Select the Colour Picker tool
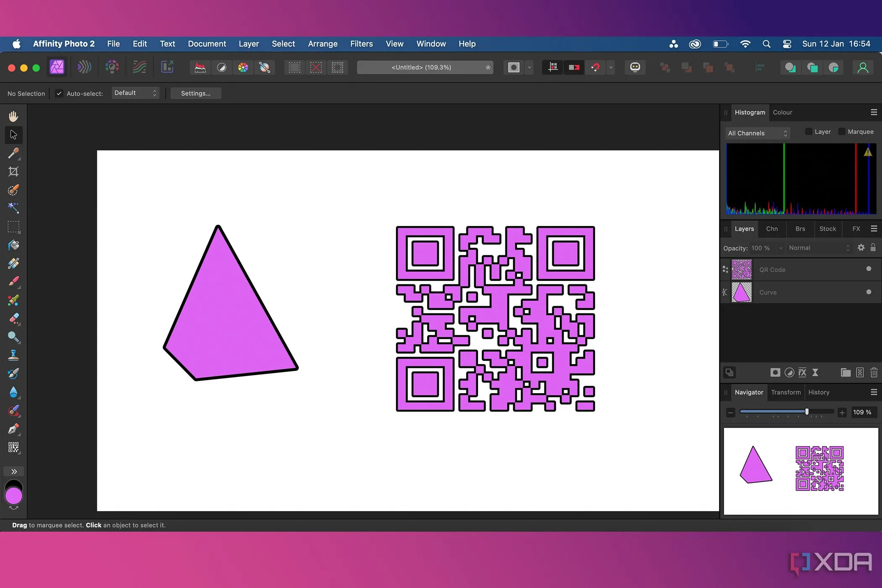 click(x=13, y=153)
